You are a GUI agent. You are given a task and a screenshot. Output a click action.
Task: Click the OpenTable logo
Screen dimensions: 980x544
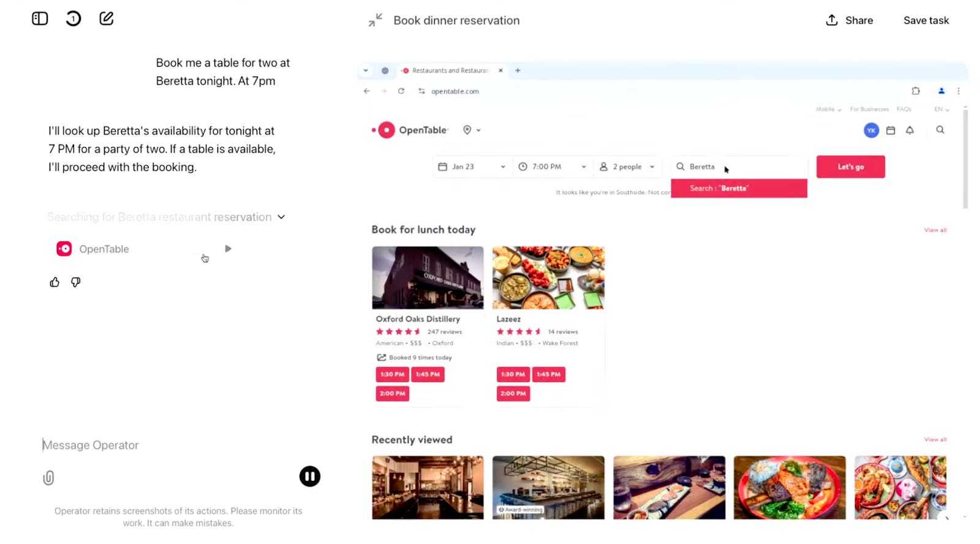pyautogui.click(x=409, y=130)
